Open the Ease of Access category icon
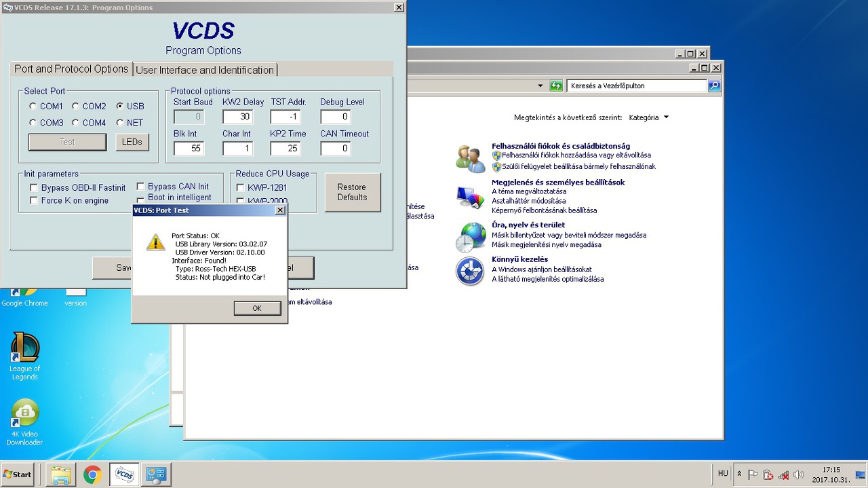Image resolution: width=868 pixels, height=488 pixels. [x=471, y=271]
